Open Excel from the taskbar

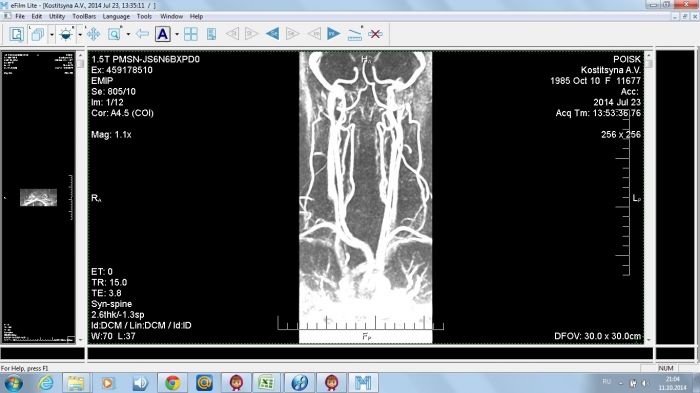click(267, 383)
